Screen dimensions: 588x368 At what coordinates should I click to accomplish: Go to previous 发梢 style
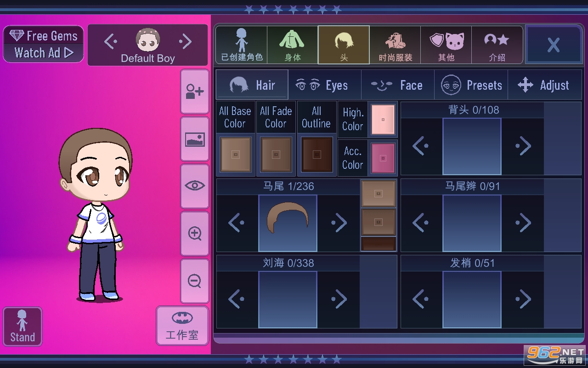(421, 299)
